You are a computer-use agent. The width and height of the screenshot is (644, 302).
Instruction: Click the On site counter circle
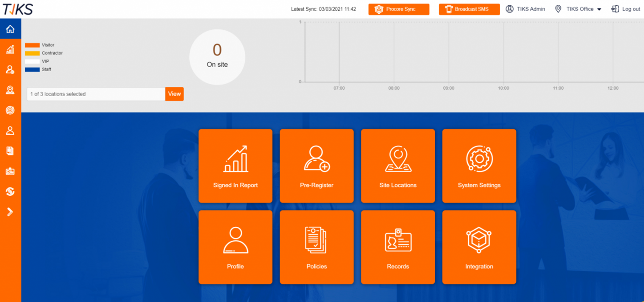tap(217, 56)
